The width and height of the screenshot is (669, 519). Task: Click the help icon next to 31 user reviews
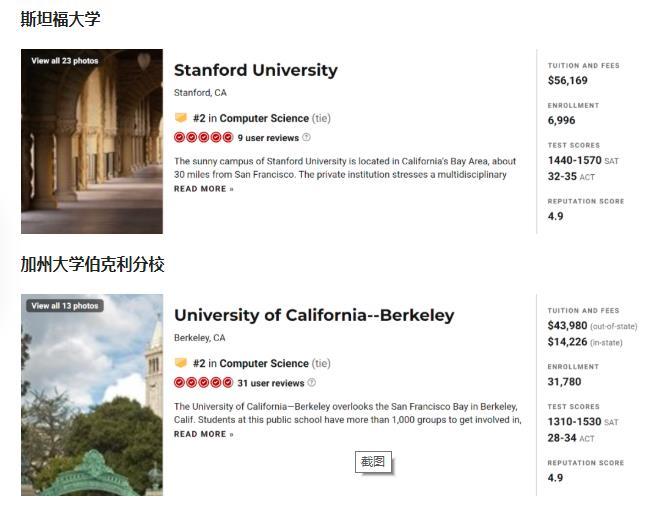(x=312, y=383)
